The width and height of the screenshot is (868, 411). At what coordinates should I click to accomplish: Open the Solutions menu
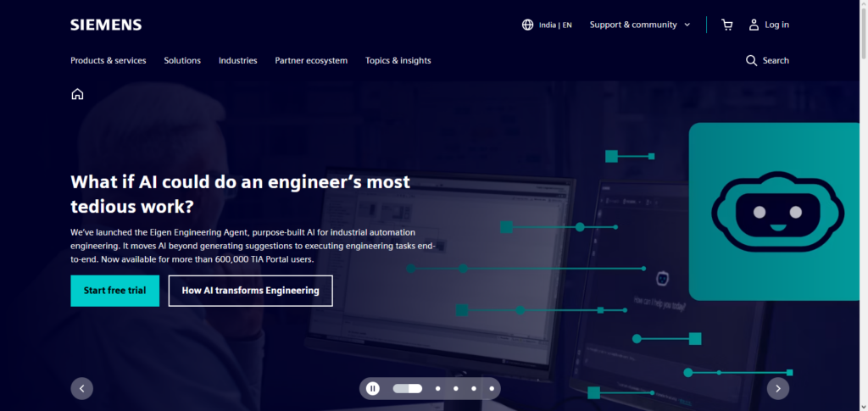[x=182, y=60]
